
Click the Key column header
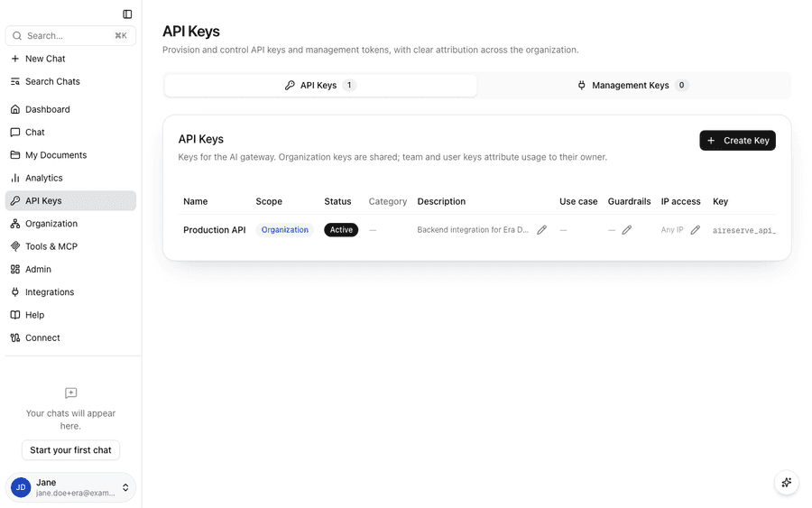pyautogui.click(x=720, y=201)
